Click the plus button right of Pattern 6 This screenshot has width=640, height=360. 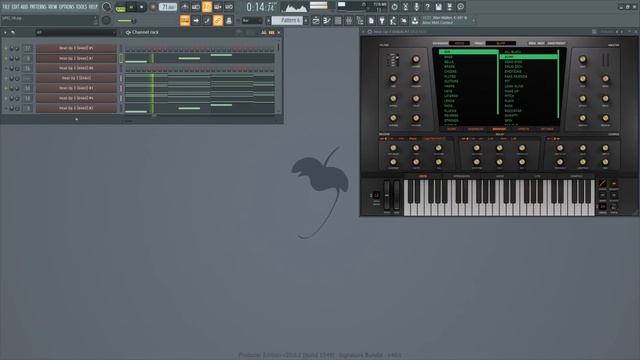(306, 20)
